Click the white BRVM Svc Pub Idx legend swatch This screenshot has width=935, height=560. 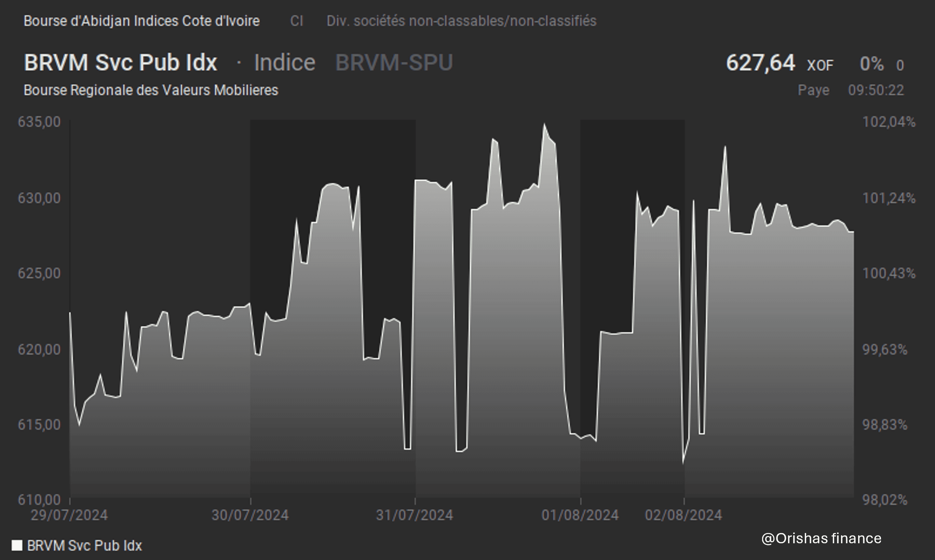pos(17,545)
